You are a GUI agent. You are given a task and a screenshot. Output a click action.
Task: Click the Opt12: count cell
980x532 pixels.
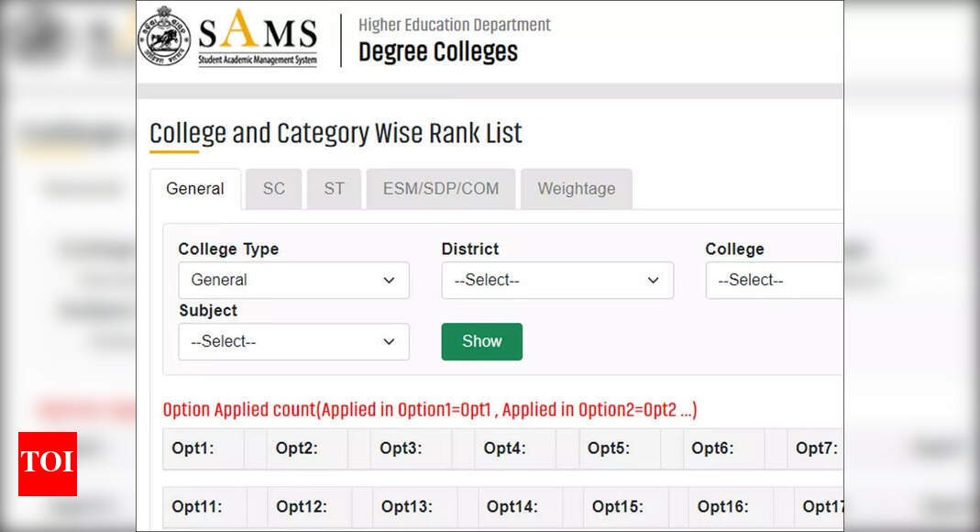(311, 507)
